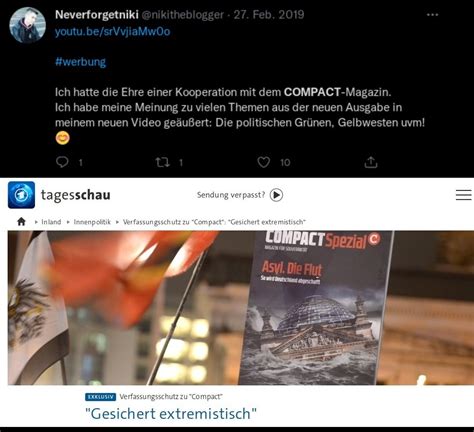Image resolution: width=474 pixels, height=432 pixels.
Task: Open the tagesschau hamburger menu
Action: tap(464, 195)
